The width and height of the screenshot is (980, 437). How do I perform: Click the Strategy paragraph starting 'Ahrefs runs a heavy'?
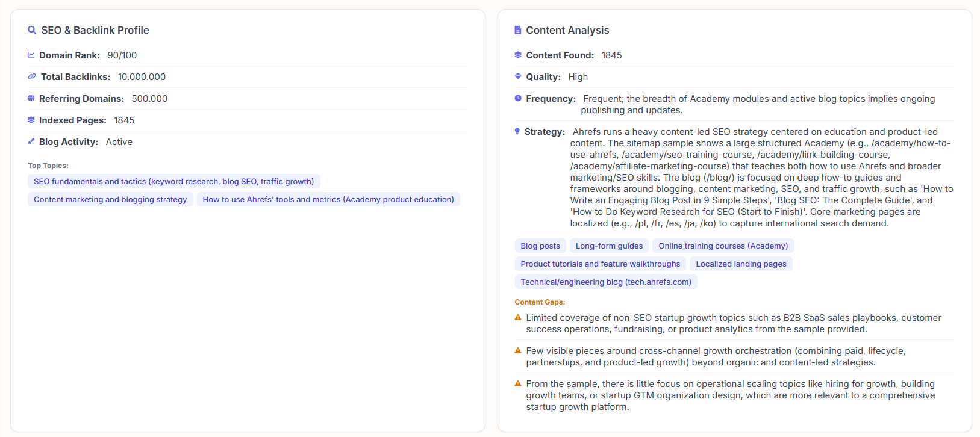pos(762,177)
